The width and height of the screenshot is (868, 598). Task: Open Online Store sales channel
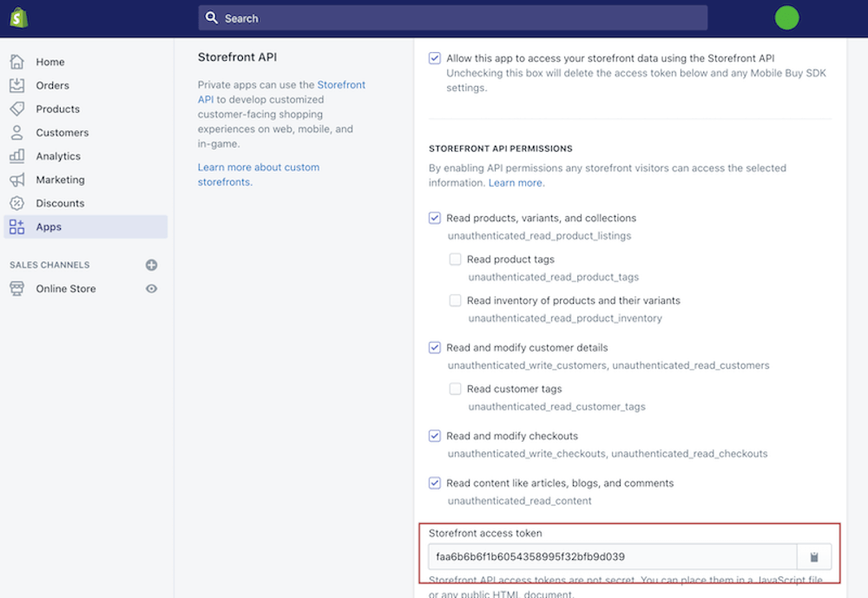pos(65,288)
